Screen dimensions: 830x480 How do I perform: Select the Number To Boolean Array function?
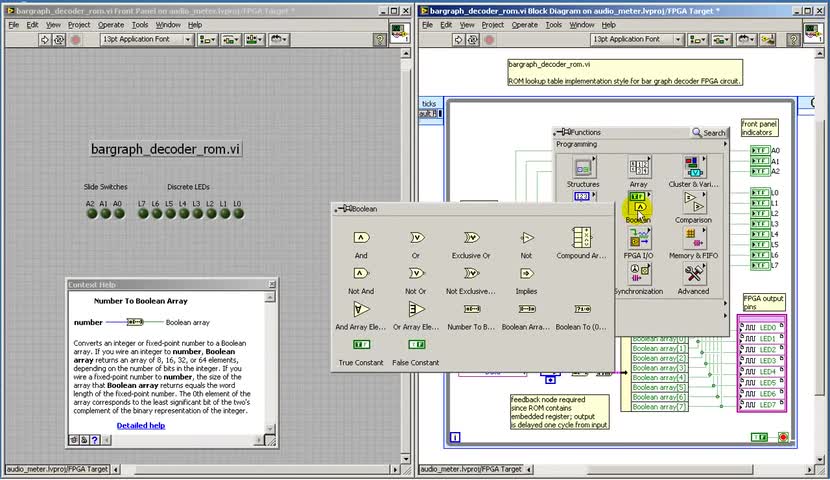471,309
